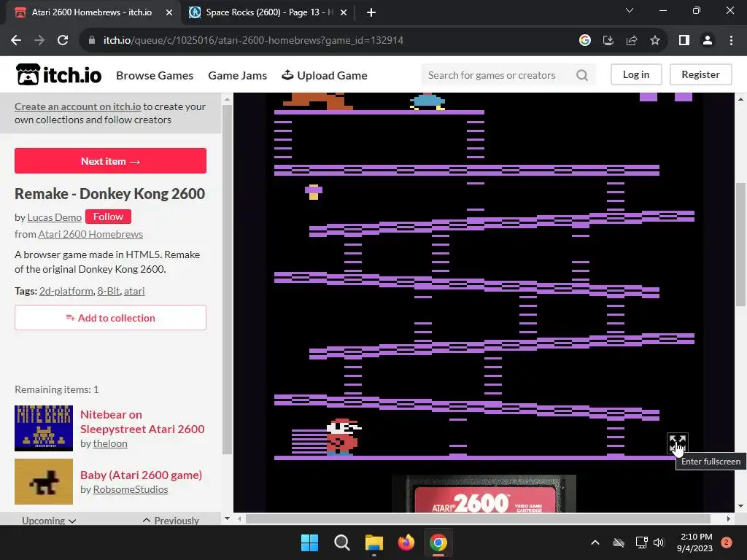Image resolution: width=747 pixels, height=560 pixels.
Task: Click the browser back arrow
Action: [x=16, y=41]
